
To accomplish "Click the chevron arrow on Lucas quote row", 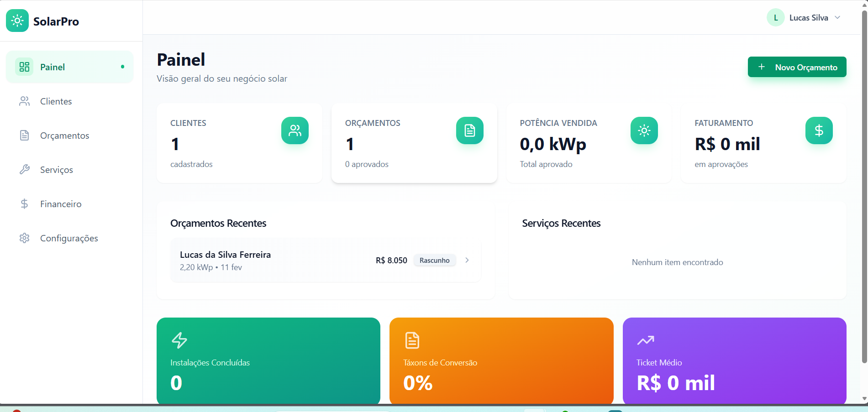I will (467, 260).
